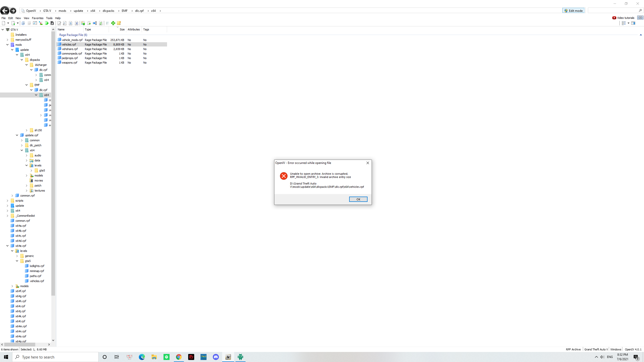Click the export files toolbar icon
644x362 pixels.
coord(89,23)
